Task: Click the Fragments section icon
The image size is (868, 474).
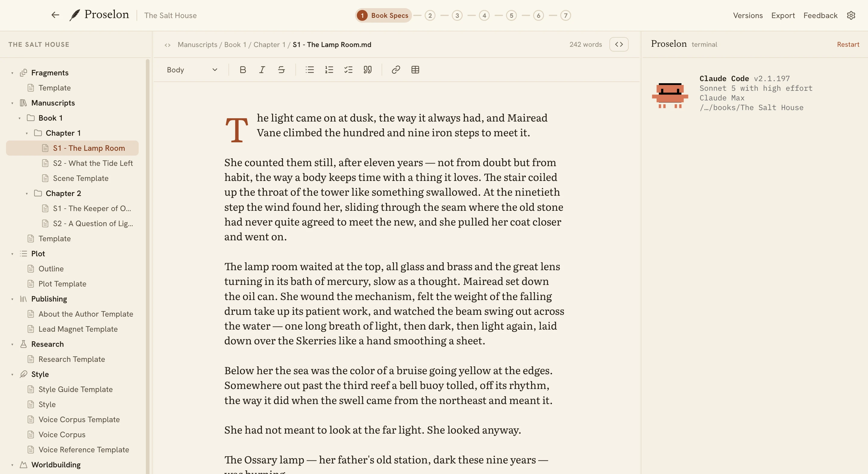Action: point(23,73)
